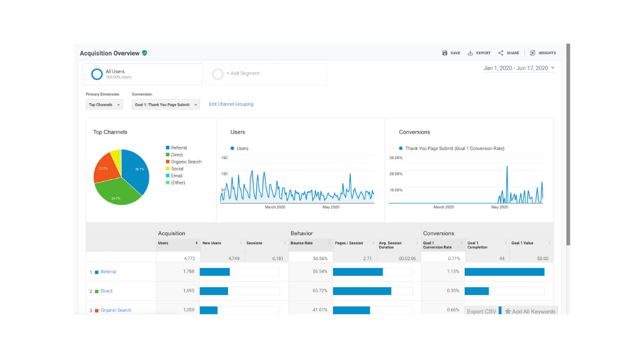Click the Export CSV button
Image resolution: width=644 pixels, height=358 pixels.
(481, 311)
